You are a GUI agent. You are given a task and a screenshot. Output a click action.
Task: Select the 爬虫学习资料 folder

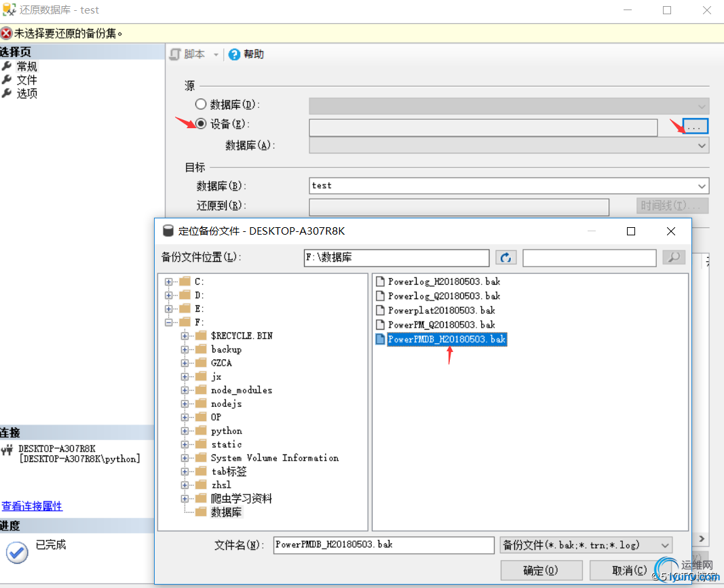click(x=242, y=498)
